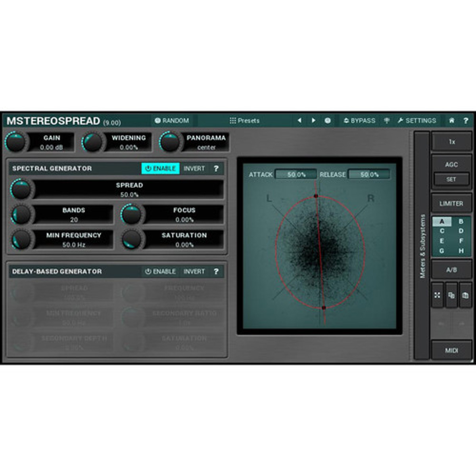Disable the Spectral Generator with ENABLE

pos(160,169)
